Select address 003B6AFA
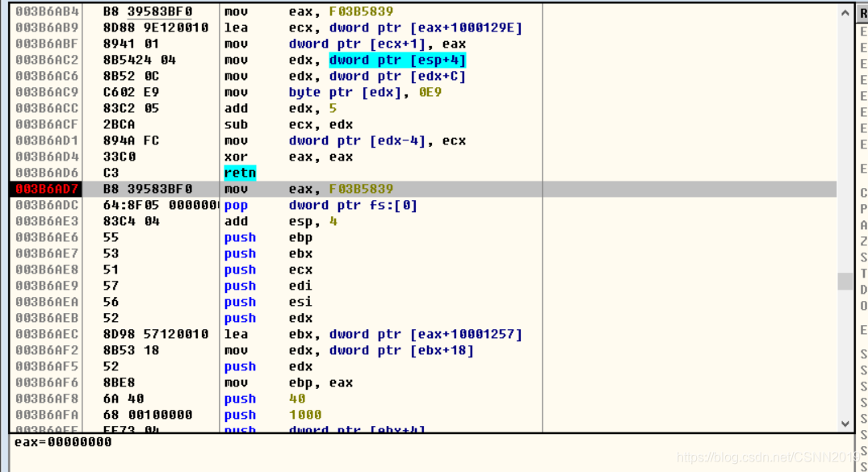 (x=47, y=415)
